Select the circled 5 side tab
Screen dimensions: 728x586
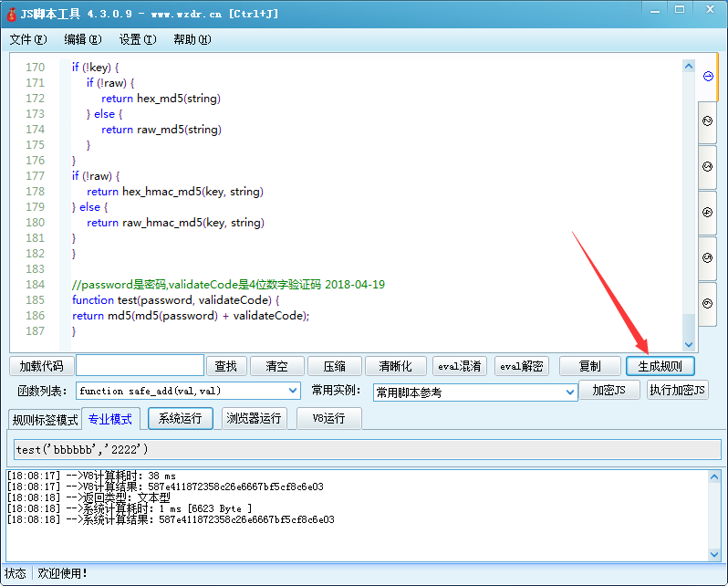pos(708,258)
